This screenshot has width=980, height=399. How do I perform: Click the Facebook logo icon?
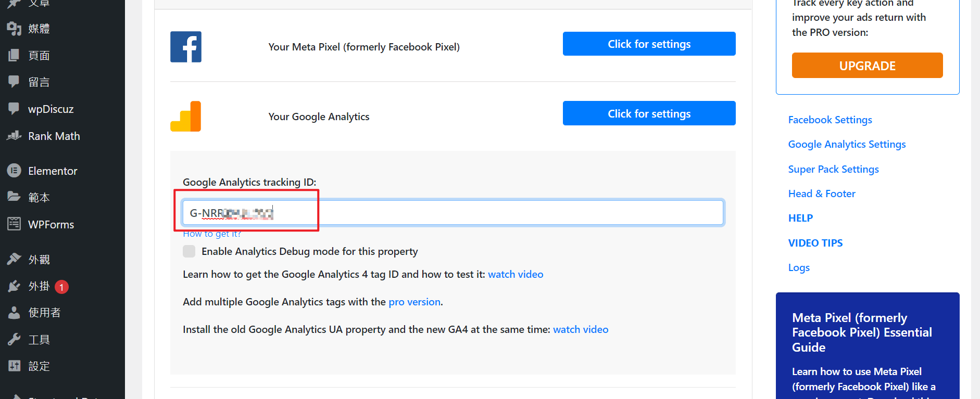click(186, 47)
